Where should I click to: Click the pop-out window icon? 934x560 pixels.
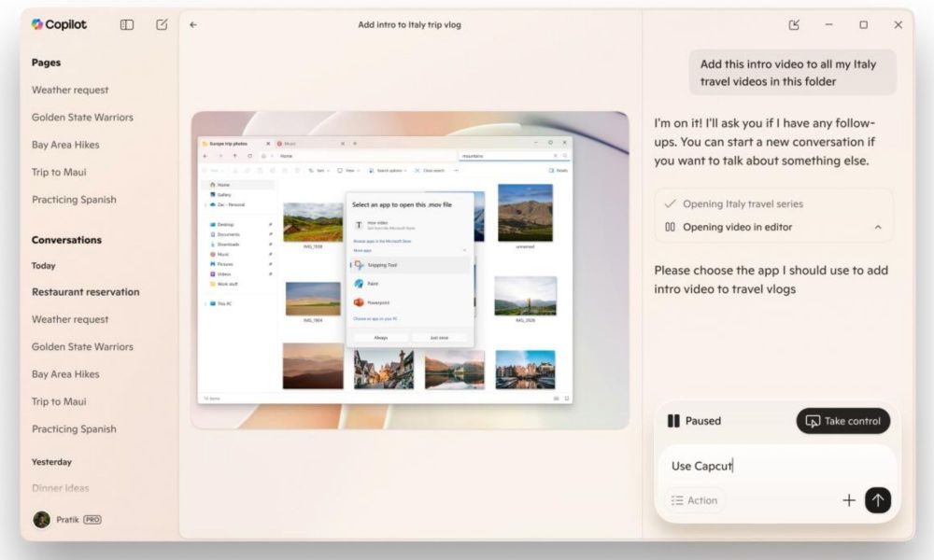point(794,25)
